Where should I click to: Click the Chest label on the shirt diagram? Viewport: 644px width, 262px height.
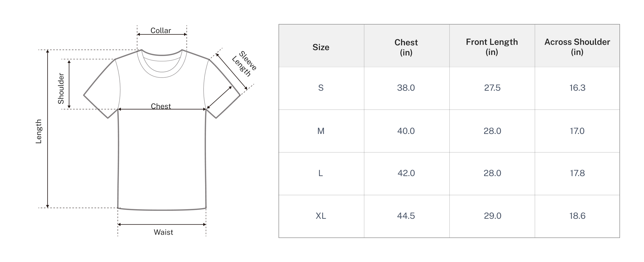(x=161, y=106)
